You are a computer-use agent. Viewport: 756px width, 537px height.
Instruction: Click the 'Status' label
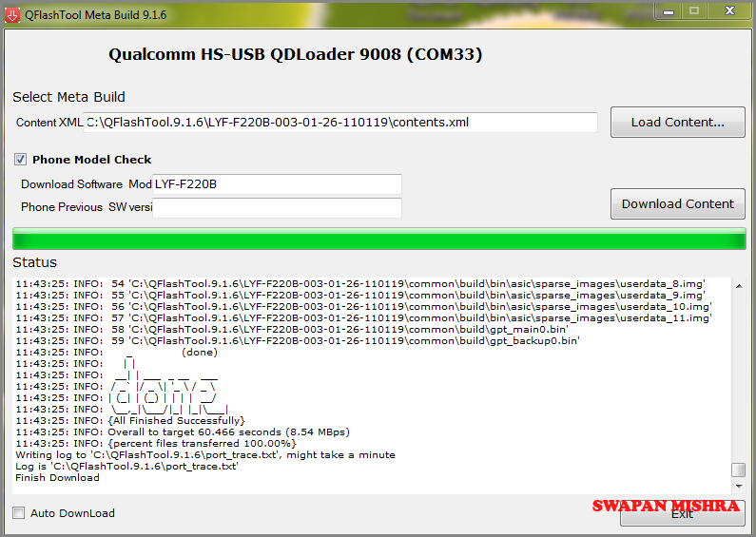pyautogui.click(x=35, y=262)
